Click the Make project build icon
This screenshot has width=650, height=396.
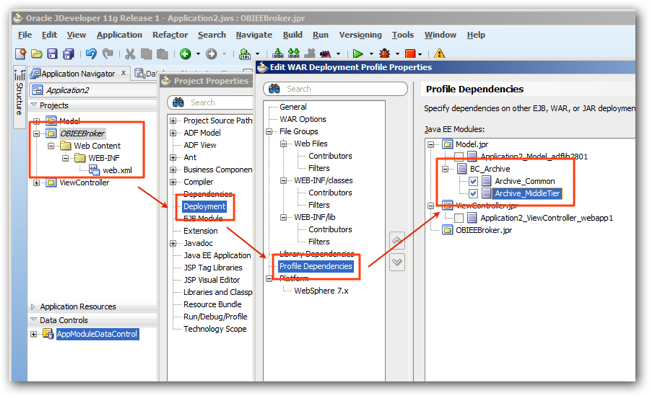pyautogui.click(x=278, y=53)
